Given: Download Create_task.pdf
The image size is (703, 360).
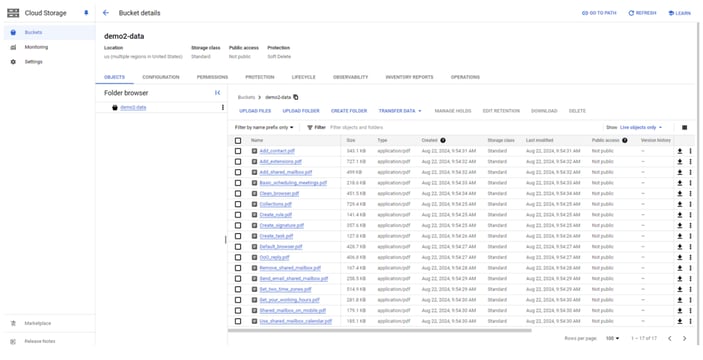Looking at the screenshot, I should coord(680,236).
